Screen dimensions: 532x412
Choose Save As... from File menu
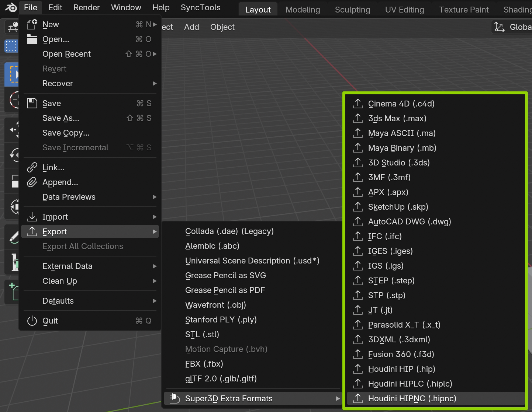90,118
